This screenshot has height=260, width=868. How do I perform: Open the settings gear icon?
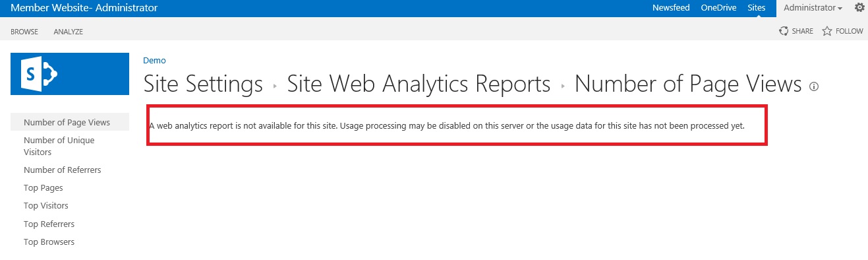859,8
